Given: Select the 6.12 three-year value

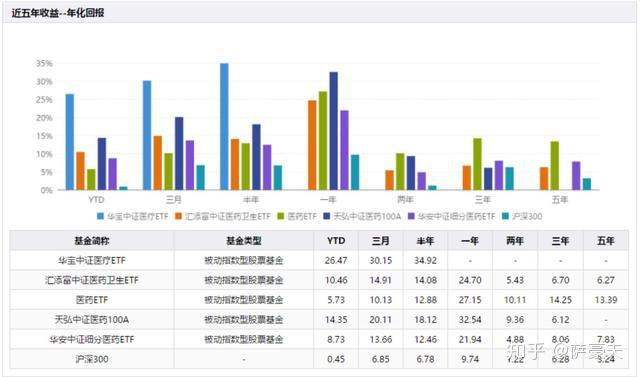Looking at the screenshot, I should (x=560, y=319).
